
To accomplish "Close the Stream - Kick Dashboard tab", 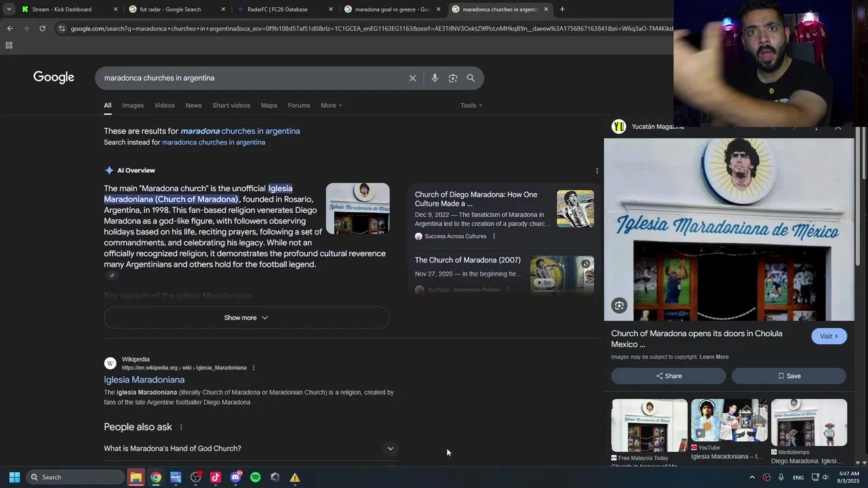I will tap(115, 9).
